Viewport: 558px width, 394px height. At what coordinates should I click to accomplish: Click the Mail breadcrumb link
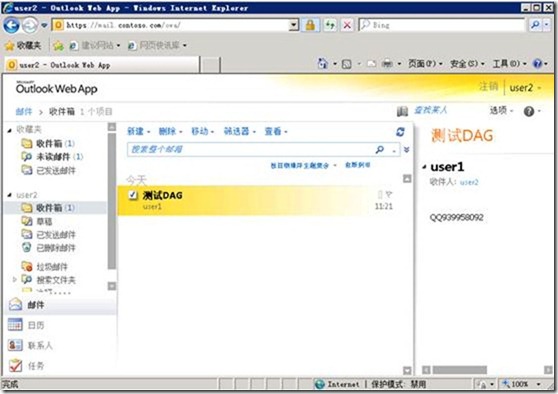[x=24, y=112]
